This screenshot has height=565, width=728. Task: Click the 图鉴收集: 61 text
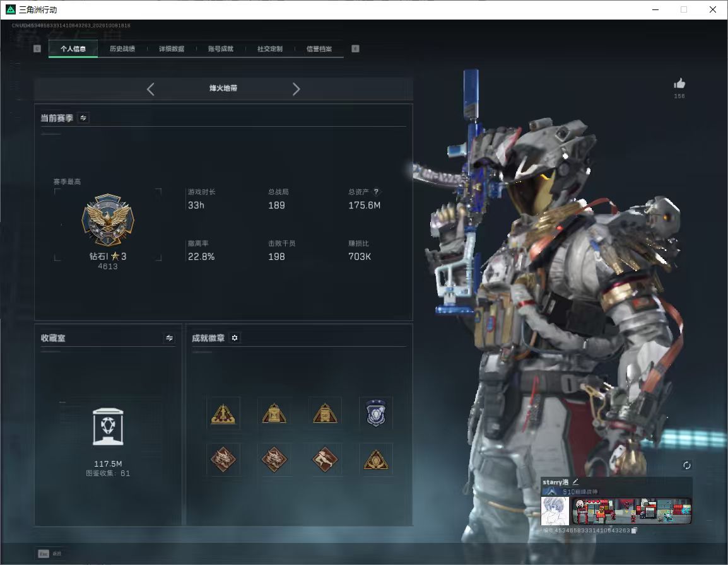pos(108,474)
